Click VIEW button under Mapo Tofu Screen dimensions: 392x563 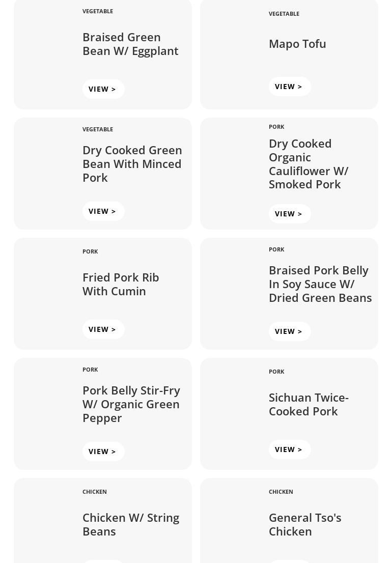coord(289,87)
